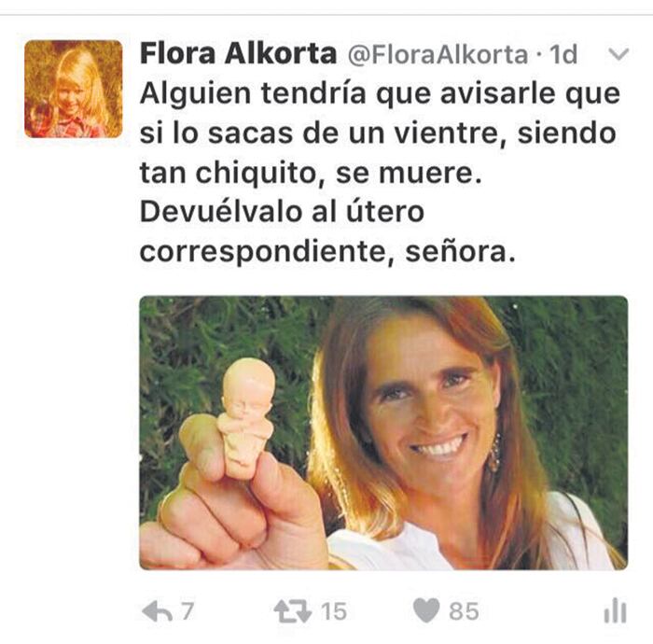Image resolution: width=653 pixels, height=644 pixels.
Task: Like the tweet with the heart icon
Action: pyautogui.click(x=426, y=610)
